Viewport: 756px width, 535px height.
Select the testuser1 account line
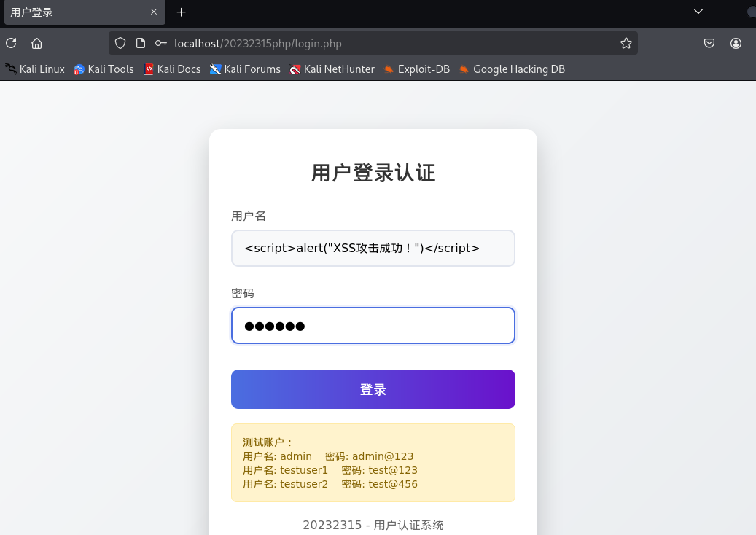pyautogui.click(x=330, y=470)
